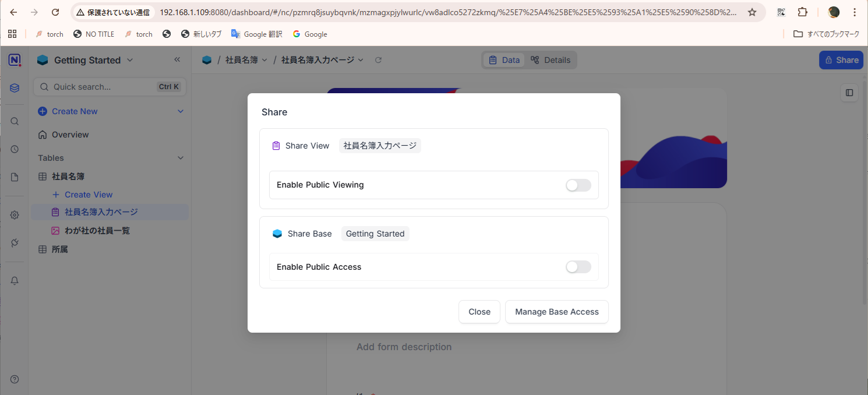The image size is (868, 395).
Task: Click the NocoDB logo icon in sidebar
Action: coord(15,60)
